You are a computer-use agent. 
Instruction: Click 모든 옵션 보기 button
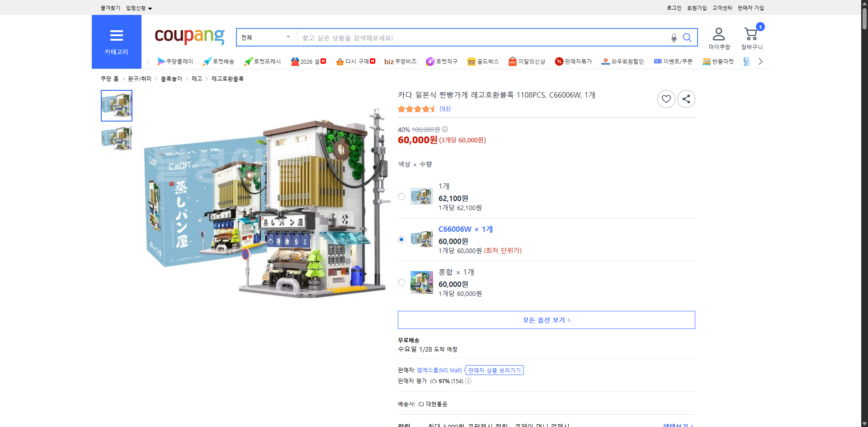546,319
